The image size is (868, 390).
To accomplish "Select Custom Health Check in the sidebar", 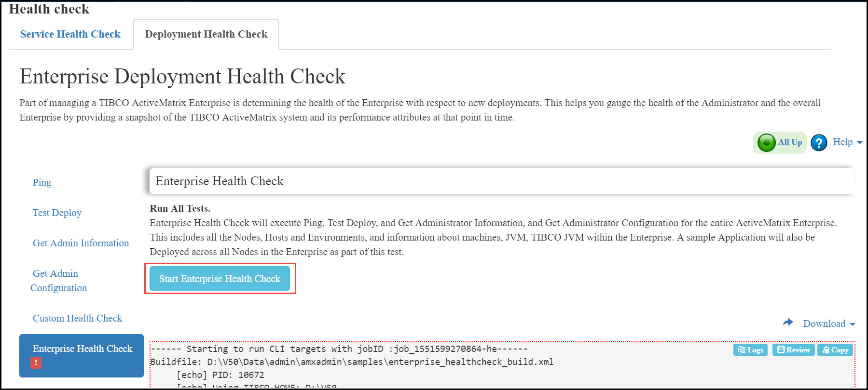I will coord(78,318).
